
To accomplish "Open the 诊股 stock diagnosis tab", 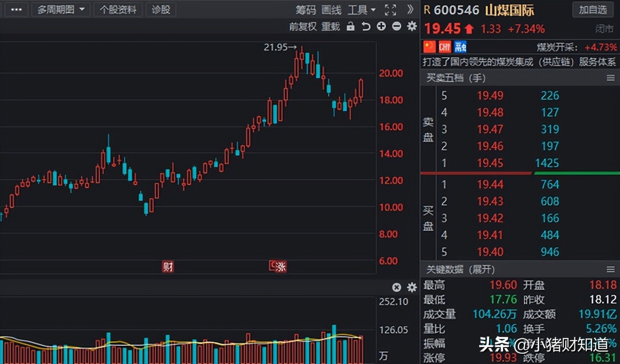I will [x=160, y=10].
